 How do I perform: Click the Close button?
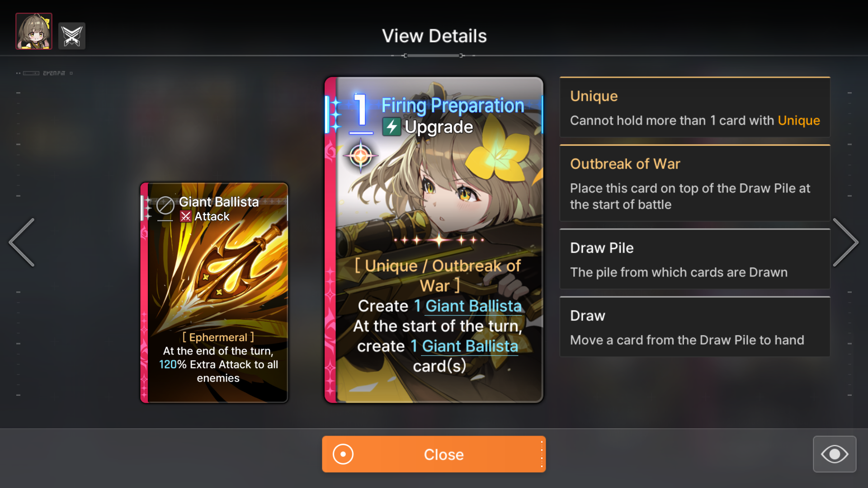pyautogui.click(x=434, y=454)
